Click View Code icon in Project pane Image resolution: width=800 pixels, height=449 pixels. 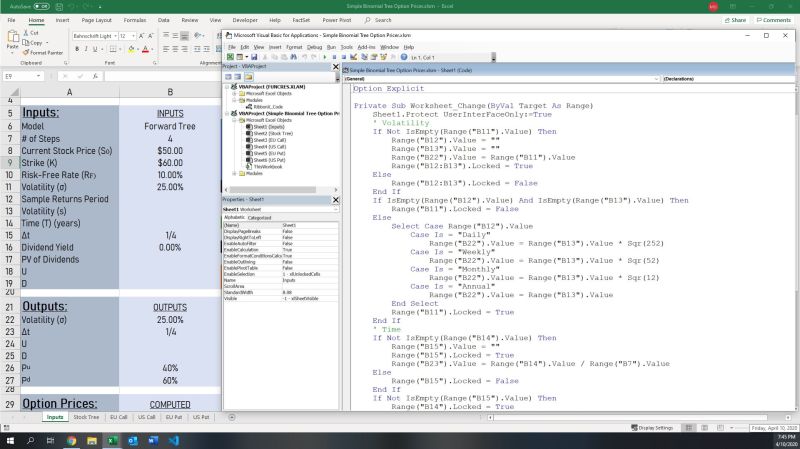click(x=229, y=77)
